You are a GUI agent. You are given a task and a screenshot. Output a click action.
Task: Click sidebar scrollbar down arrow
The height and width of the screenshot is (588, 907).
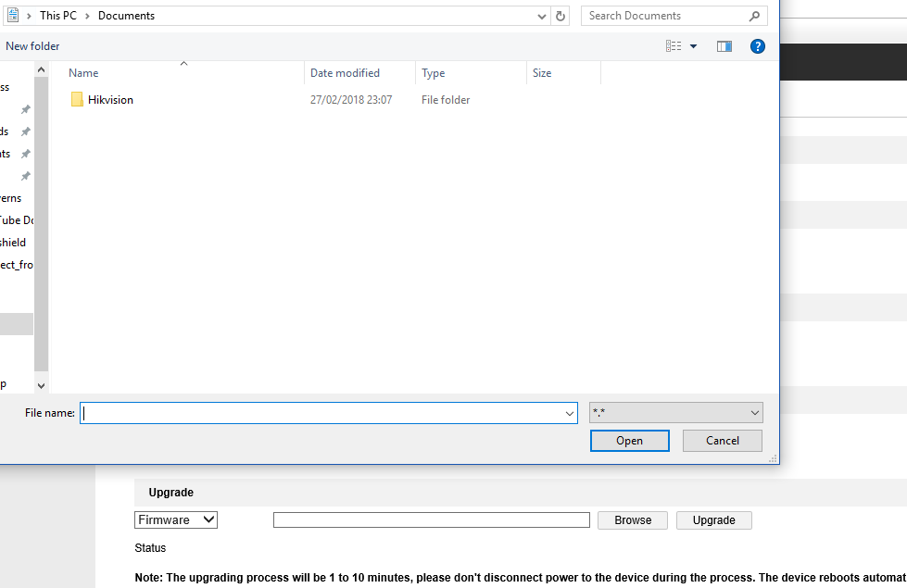41,384
